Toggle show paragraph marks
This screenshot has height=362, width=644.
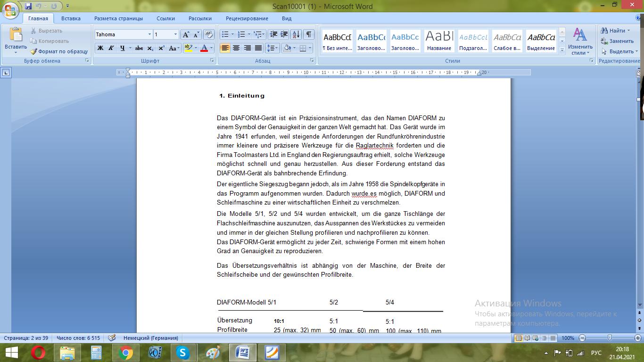click(x=309, y=34)
